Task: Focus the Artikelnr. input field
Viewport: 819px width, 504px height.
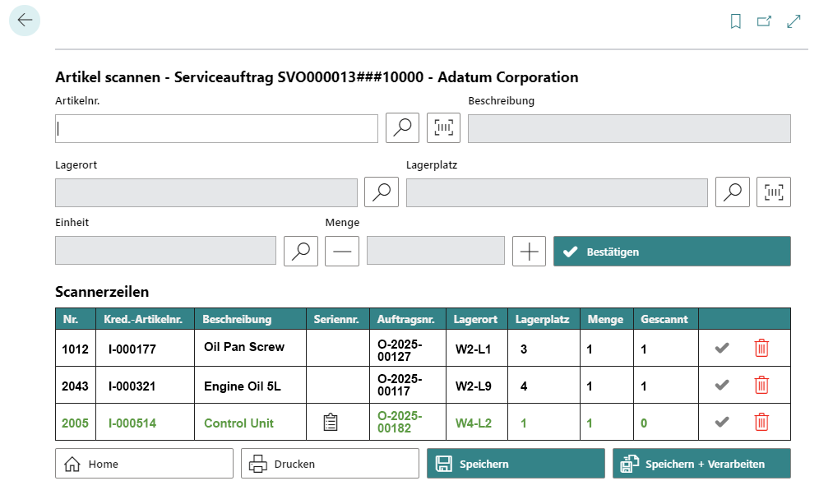Action: coord(217,128)
